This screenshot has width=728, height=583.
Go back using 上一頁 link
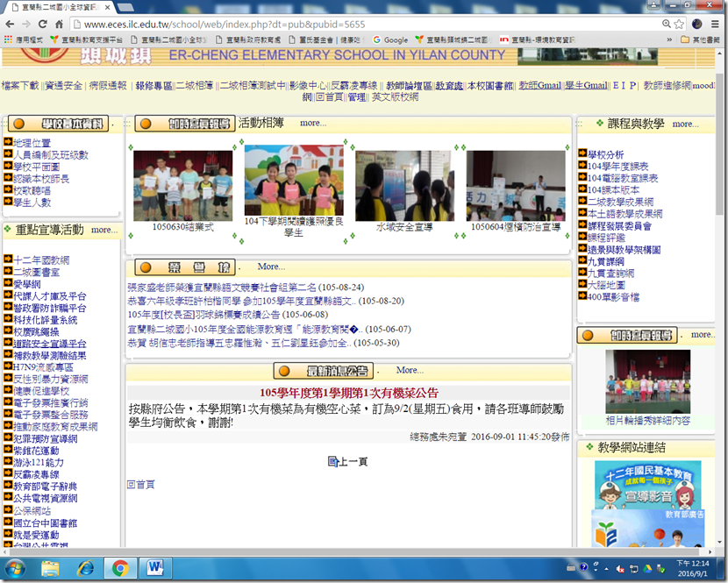pos(353,461)
